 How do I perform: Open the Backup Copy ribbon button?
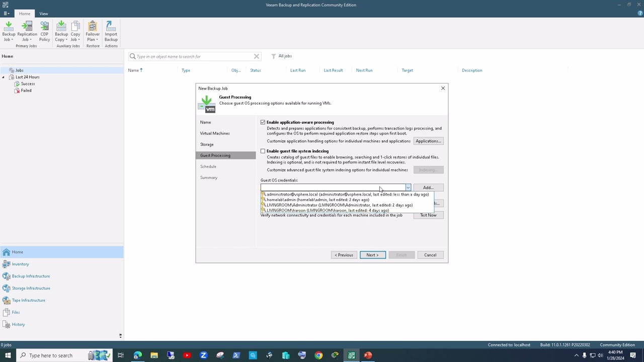(x=61, y=31)
